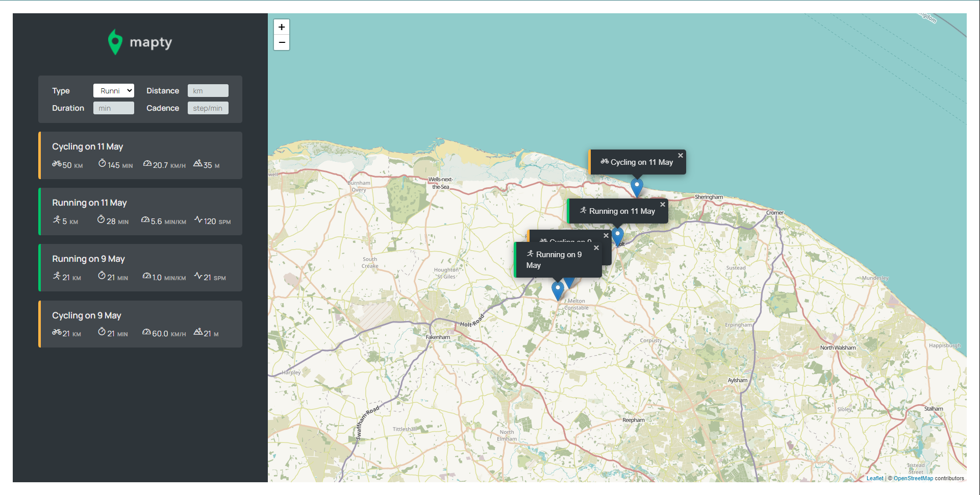Zoom out the map with minus button

pyautogui.click(x=282, y=42)
